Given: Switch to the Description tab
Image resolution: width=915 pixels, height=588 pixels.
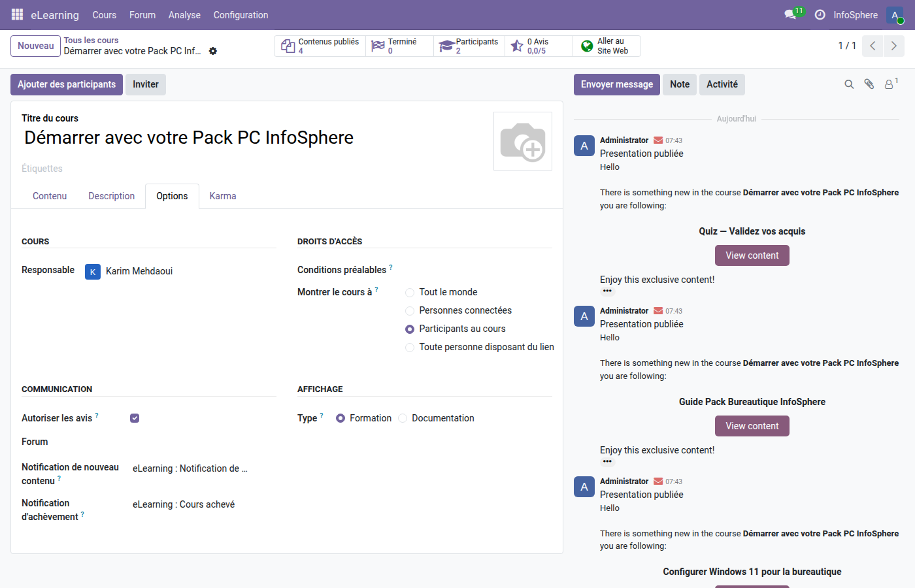Looking at the screenshot, I should click(x=111, y=195).
